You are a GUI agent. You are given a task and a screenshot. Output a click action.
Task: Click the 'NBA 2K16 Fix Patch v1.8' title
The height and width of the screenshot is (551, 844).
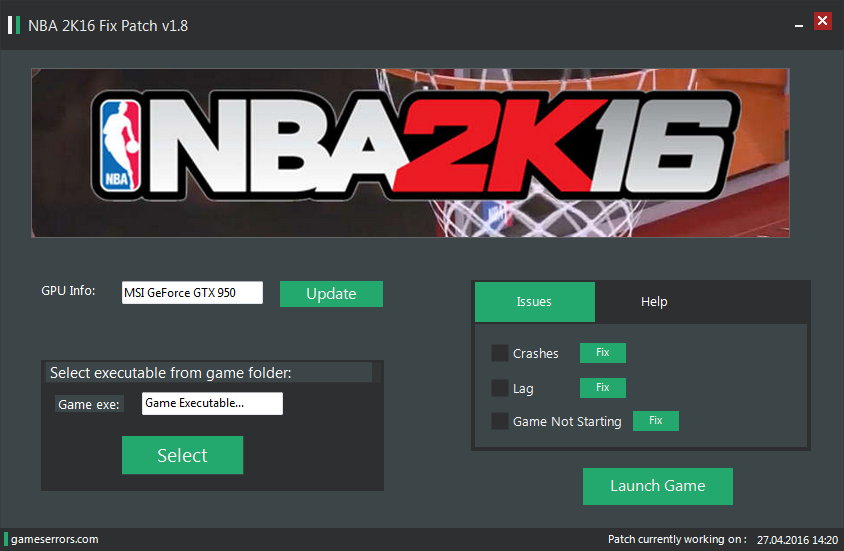click(x=108, y=26)
